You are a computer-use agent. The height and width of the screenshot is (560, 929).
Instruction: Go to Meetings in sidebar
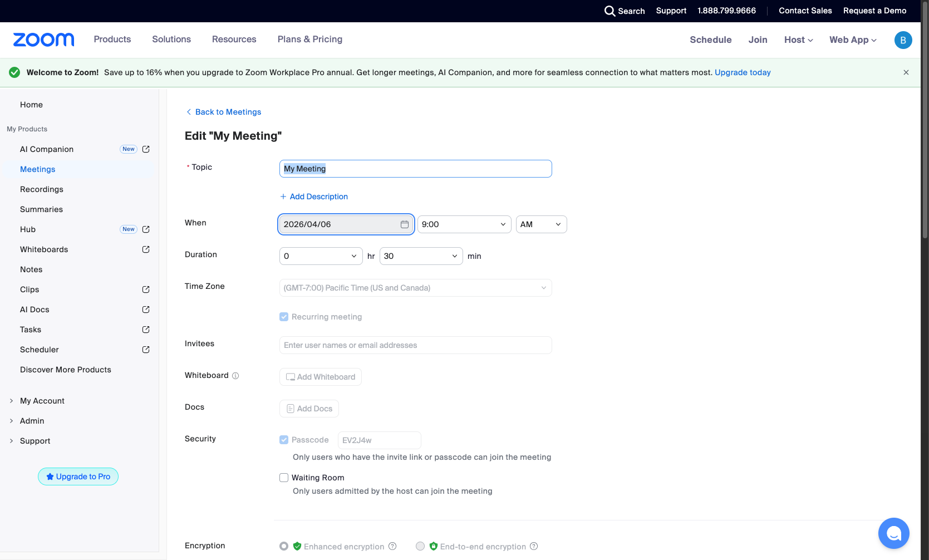38,169
